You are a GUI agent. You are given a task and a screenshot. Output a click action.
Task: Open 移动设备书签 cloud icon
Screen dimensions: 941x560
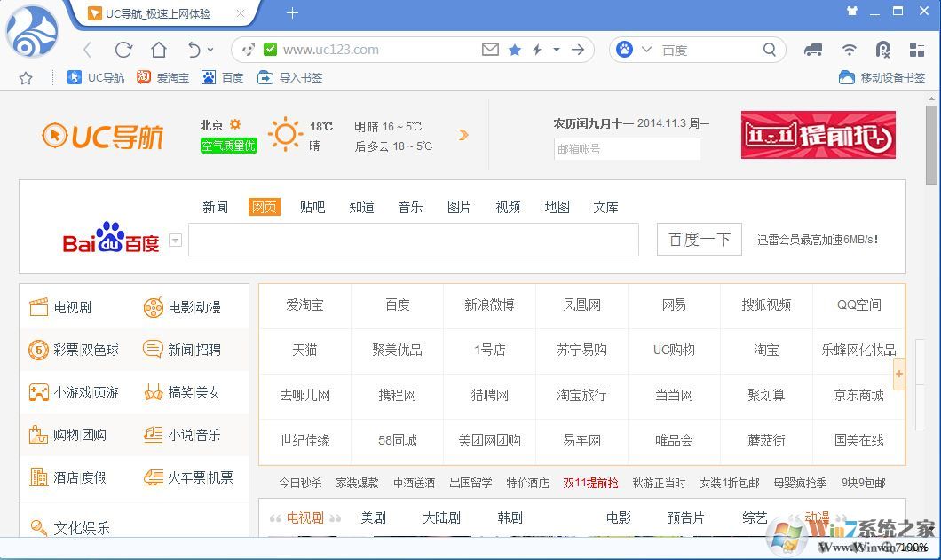(x=848, y=78)
